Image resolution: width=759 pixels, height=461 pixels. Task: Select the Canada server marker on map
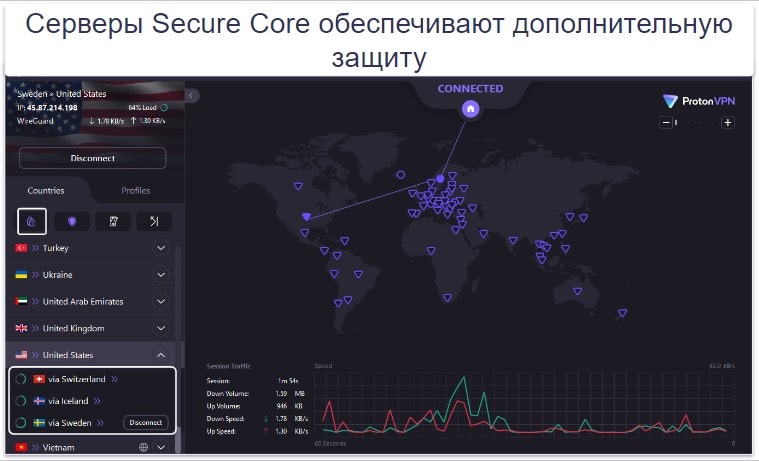(x=298, y=186)
